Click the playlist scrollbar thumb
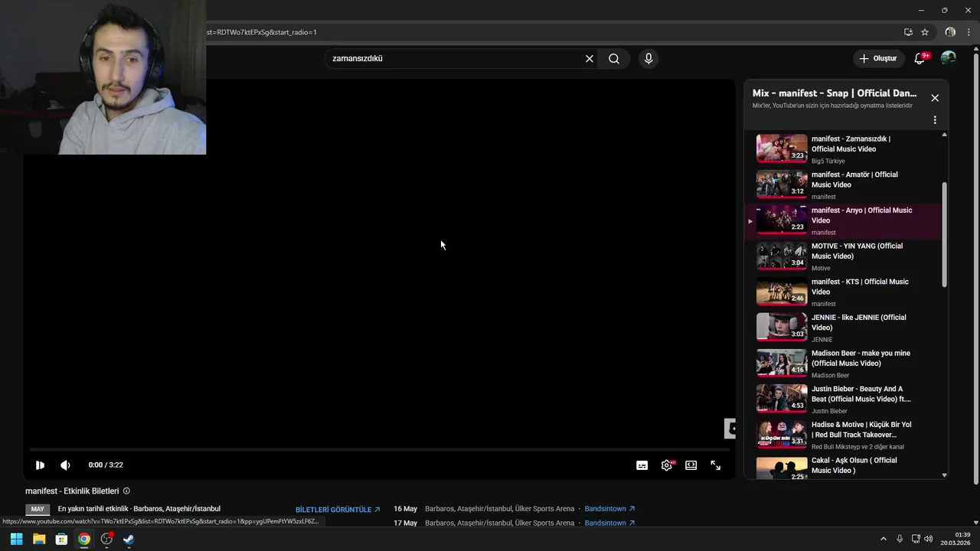This screenshot has width=980, height=551. coord(944,235)
